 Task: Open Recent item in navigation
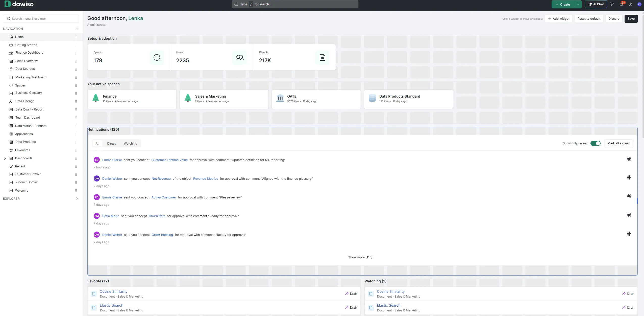pyautogui.click(x=20, y=166)
